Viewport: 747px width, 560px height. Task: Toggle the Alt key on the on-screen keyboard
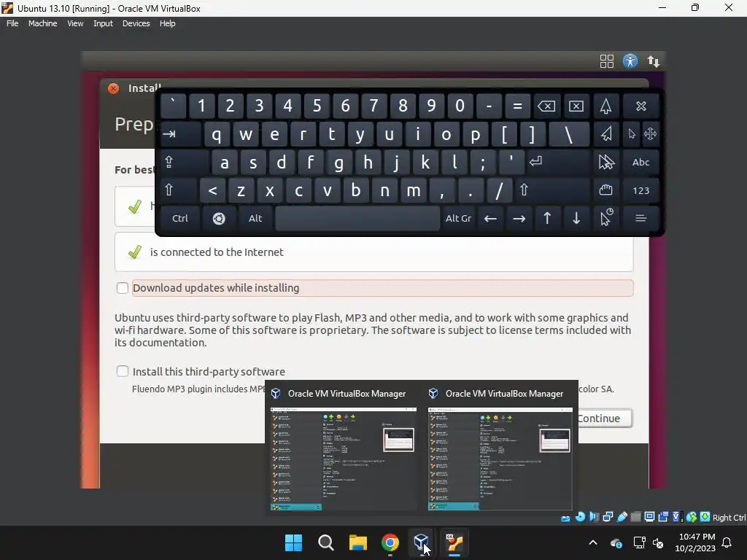click(255, 218)
